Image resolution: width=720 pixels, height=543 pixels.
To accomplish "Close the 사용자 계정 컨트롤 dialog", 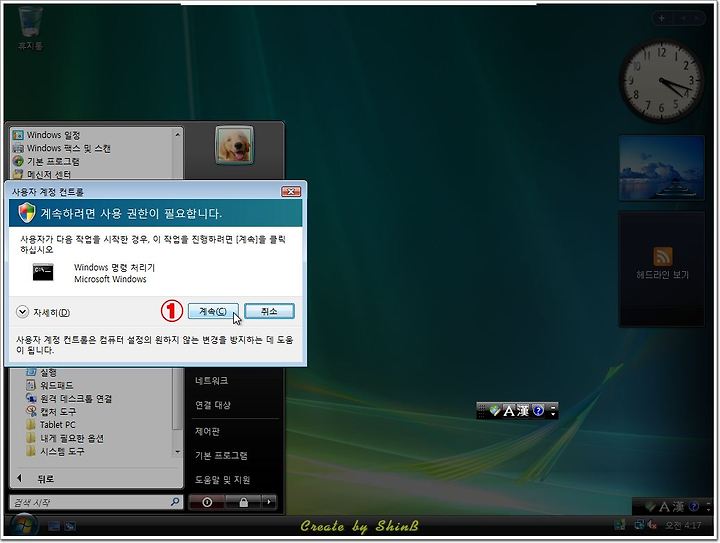I will click(291, 191).
